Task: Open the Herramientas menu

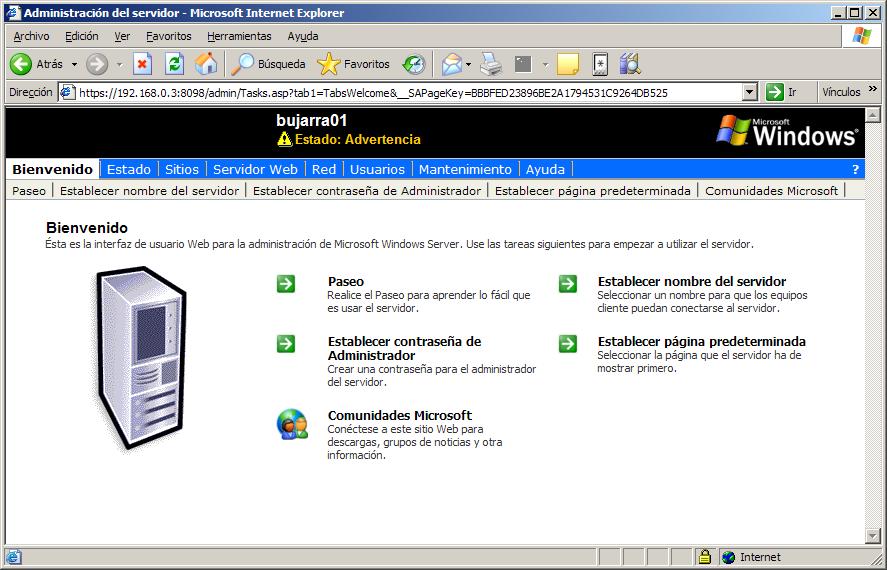Action: 239,36
